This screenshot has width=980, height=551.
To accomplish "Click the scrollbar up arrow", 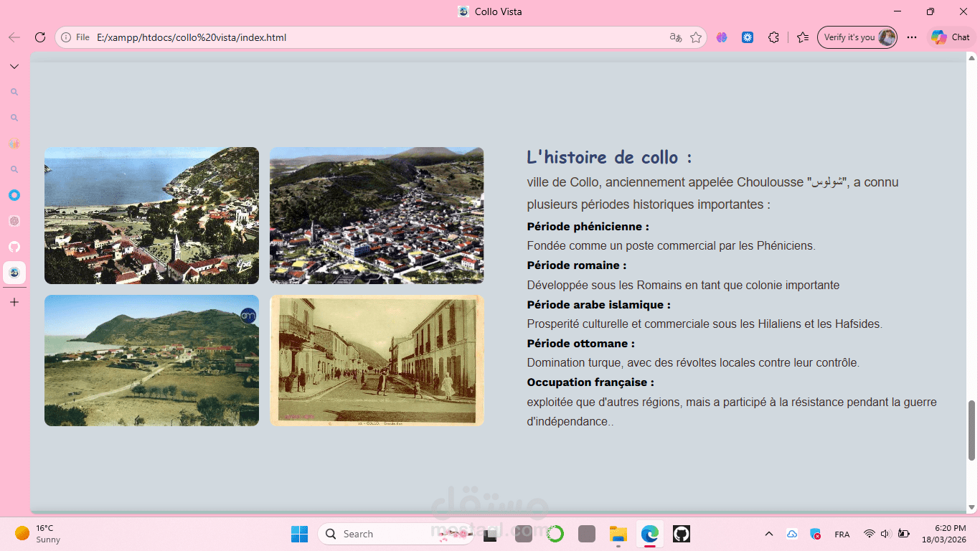I will pos(972,58).
